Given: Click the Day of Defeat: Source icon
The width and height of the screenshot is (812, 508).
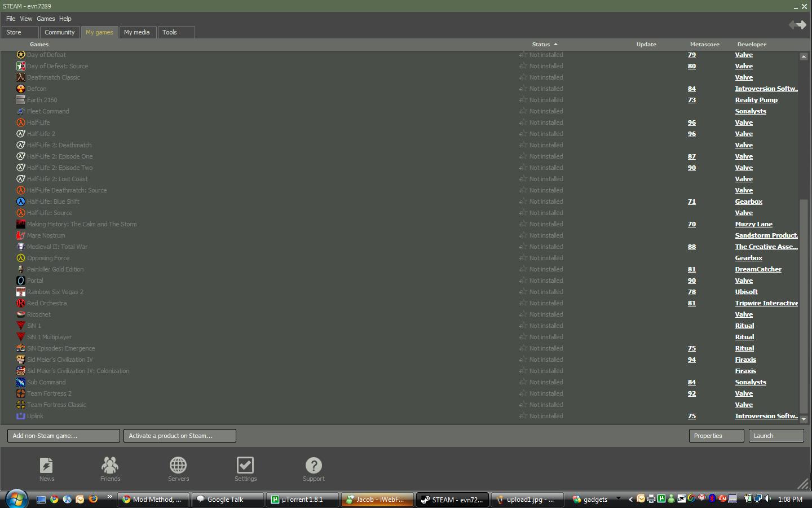Looking at the screenshot, I should coord(21,66).
